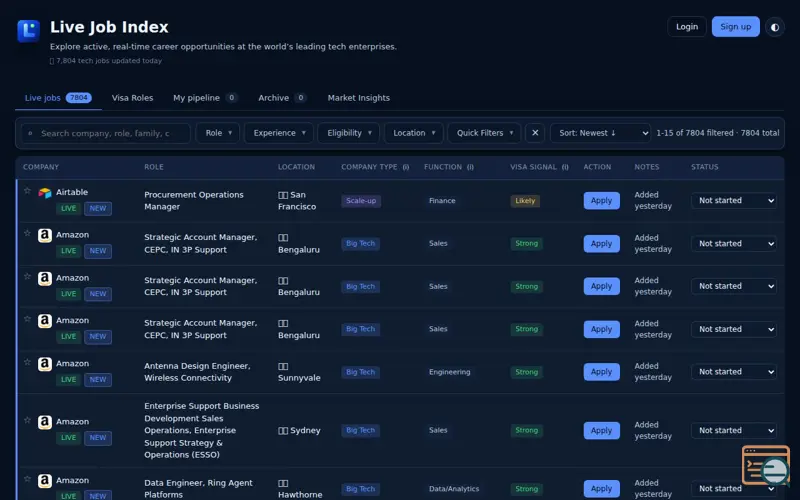The height and width of the screenshot is (500, 800).
Task: Open the Sort: Newest dropdown
Action: coord(601,133)
